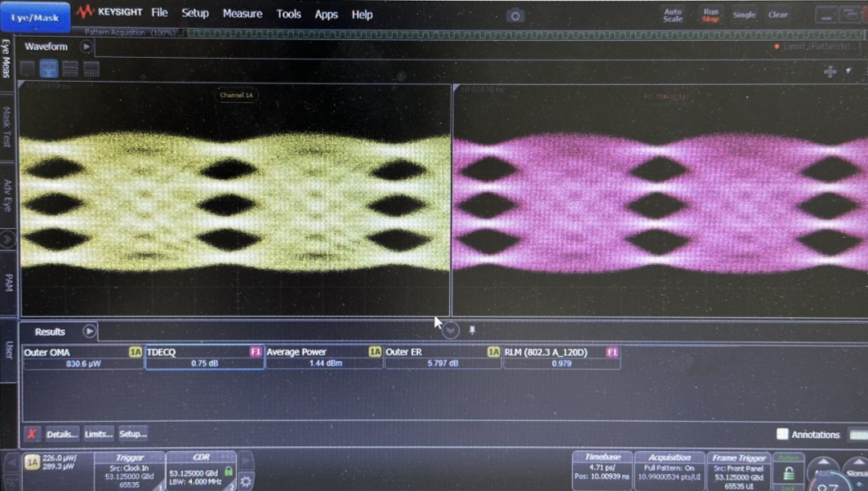Click the Waveform panel play arrow icon
This screenshot has height=491, width=868.
[86, 47]
